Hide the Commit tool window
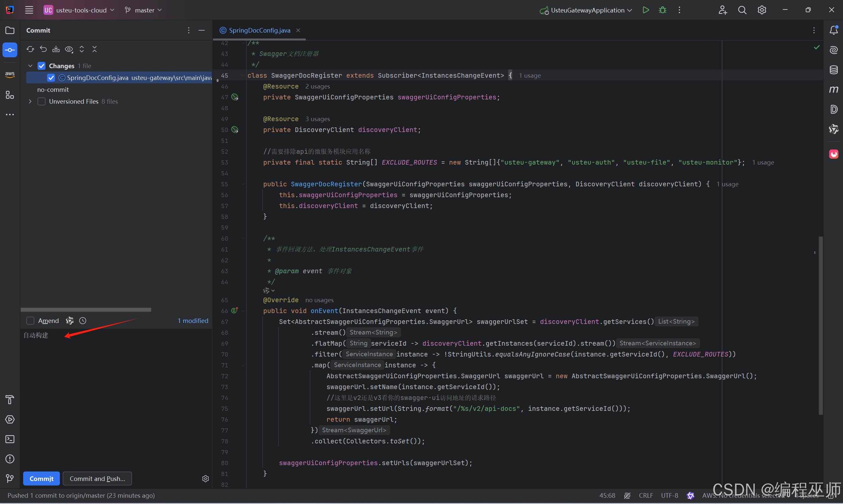This screenshot has width=843, height=504. 202,30
